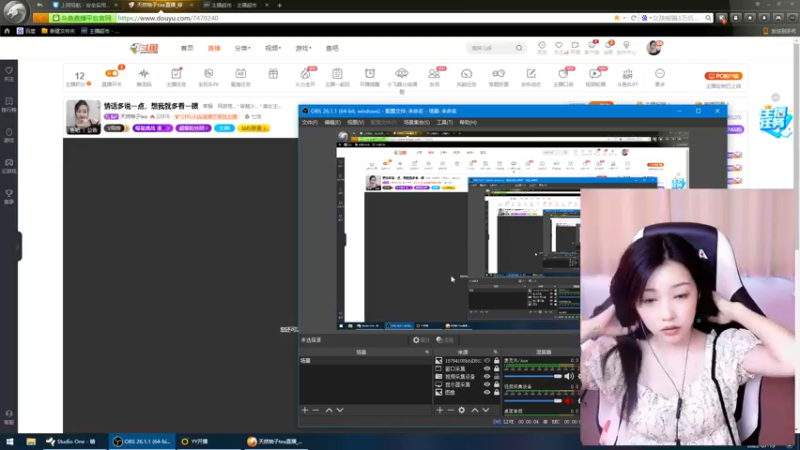Open the 直播 nav item
This screenshot has height=450, width=800.
click(x=214, y=48)
